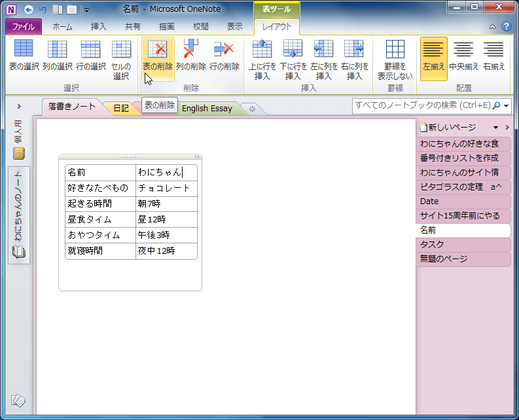Viewport: 519px width, 420px height.
Task: Switch to the 共有 (Share) tab
Action: (132, 27)
